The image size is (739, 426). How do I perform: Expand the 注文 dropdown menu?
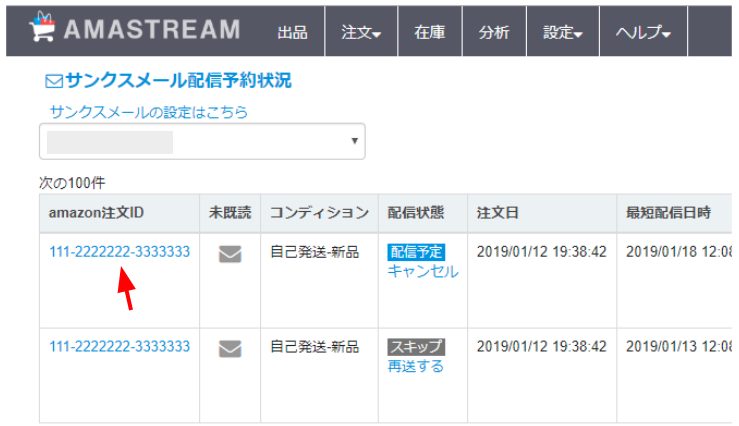click(361, 33)
